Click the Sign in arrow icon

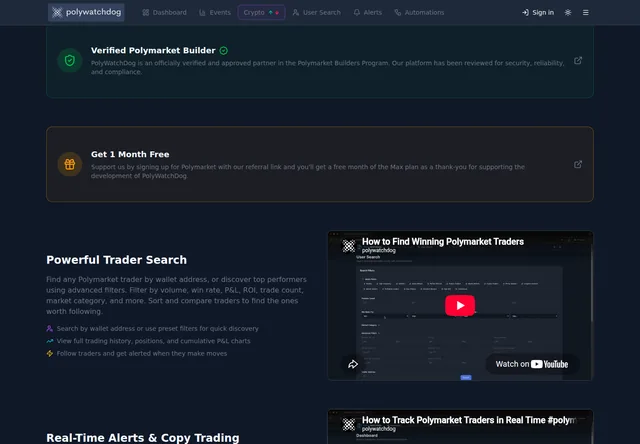point(525,13)
